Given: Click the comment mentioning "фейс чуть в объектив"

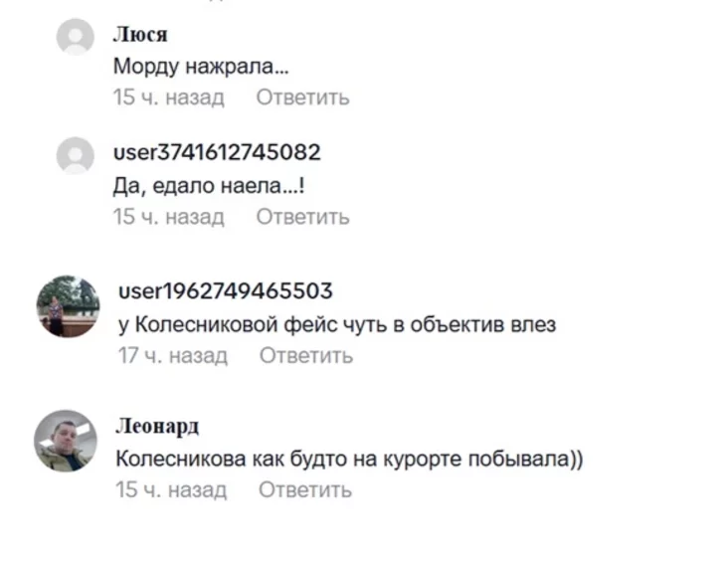Looking at the screenshot, I should click(336, 324).
